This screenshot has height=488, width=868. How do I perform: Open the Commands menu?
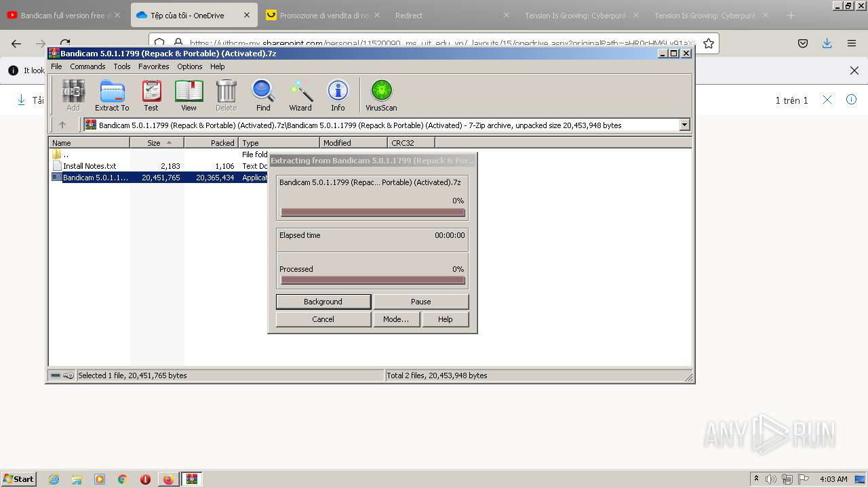click(x=87, y=66)
